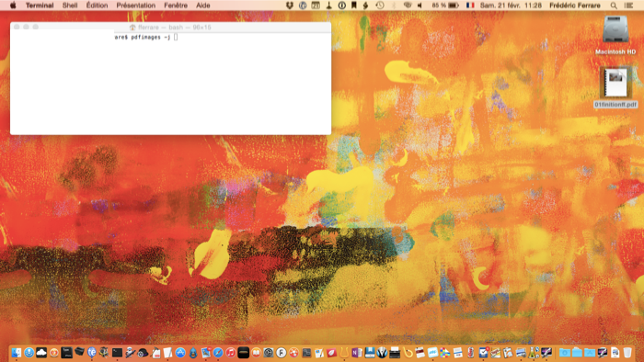Open the tasks checkmark app with badge in Dock

[483, 353]
